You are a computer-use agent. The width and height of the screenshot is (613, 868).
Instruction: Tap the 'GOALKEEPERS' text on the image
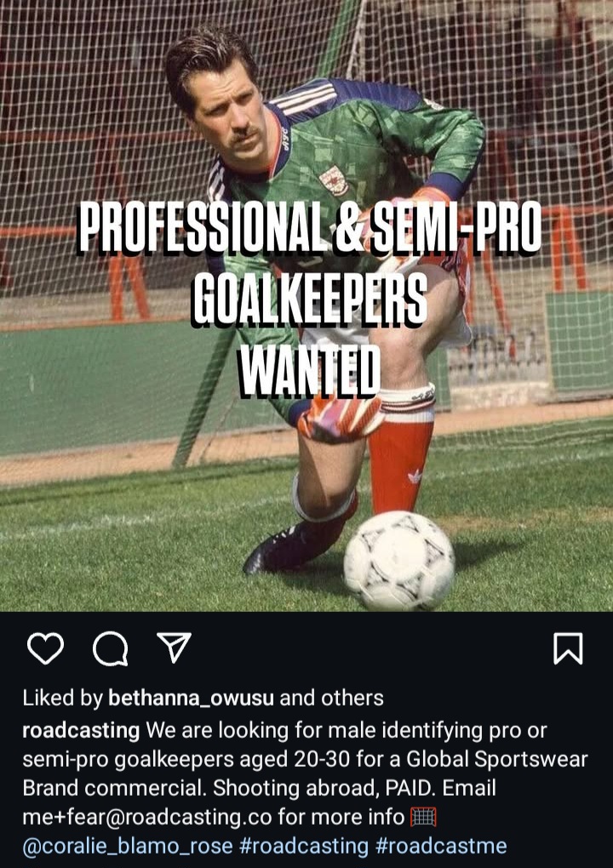coord(310,300)
